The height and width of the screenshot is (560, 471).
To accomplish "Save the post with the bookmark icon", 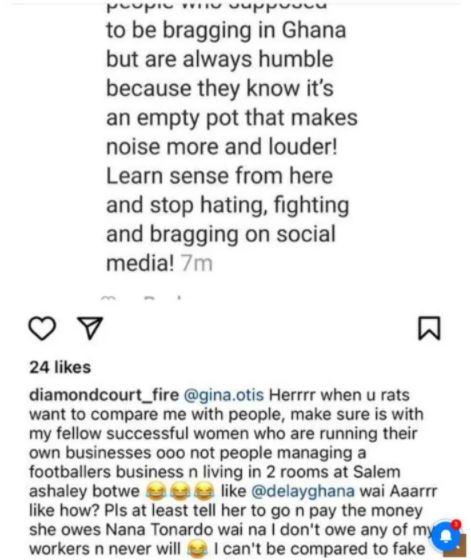I will pos(429,328).
